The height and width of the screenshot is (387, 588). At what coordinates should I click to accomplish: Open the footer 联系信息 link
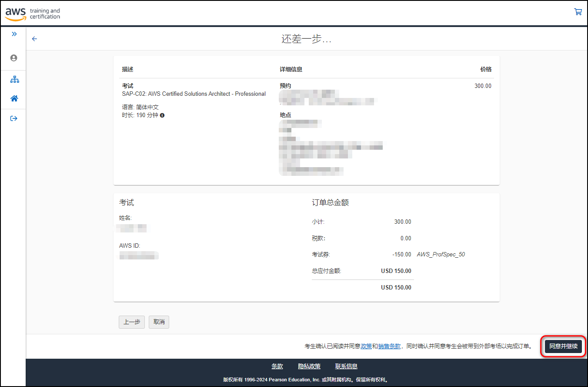(x=347, y=367)
